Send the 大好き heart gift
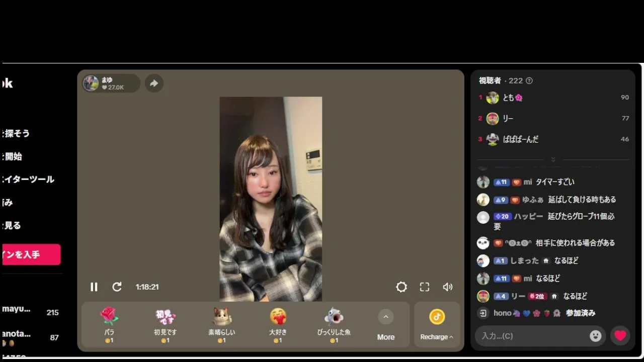The width and height of the screenshot is (644, 362). point(278,325)
